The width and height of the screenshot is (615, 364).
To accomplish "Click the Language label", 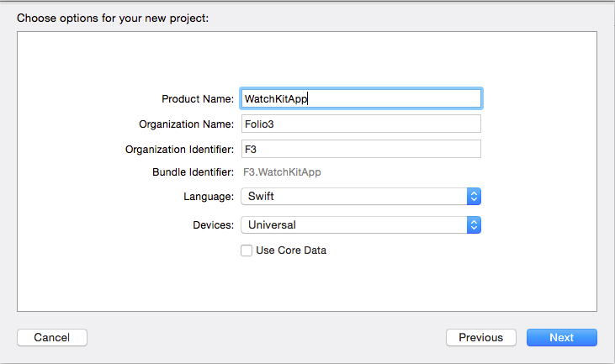I will (x=209, y=197).
